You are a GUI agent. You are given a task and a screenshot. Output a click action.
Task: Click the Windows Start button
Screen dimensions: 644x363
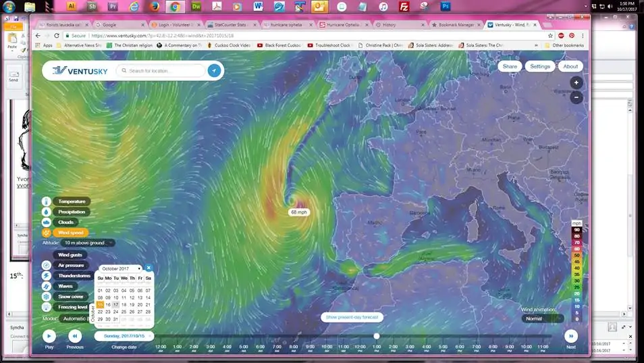(x=9, y=6)
